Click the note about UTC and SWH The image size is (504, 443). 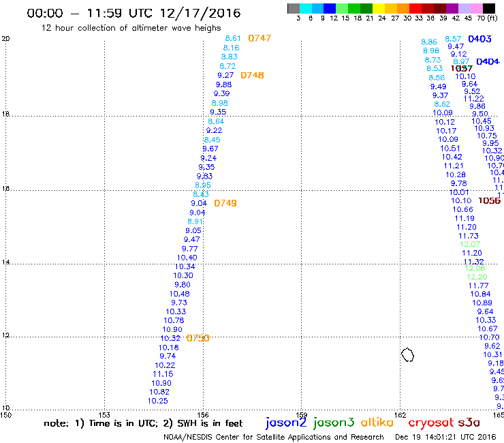coord(143,423)
